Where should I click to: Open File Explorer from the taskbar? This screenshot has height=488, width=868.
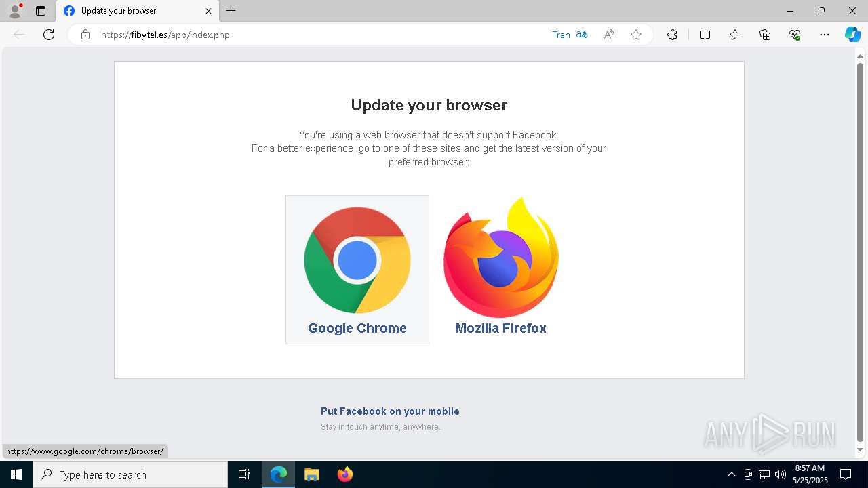pyautogui.click(x=311, y=474)
